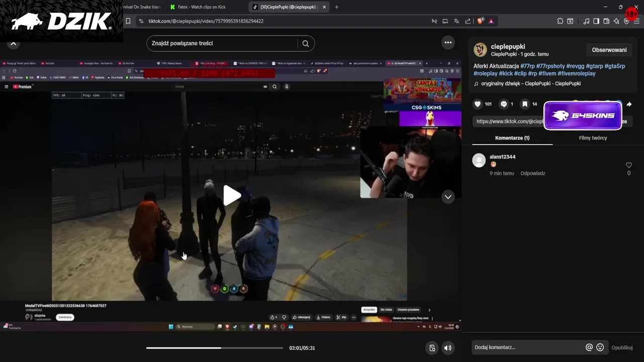Open Brave VPN shield icon
644x362 pixels.
[x=626, y=21]
